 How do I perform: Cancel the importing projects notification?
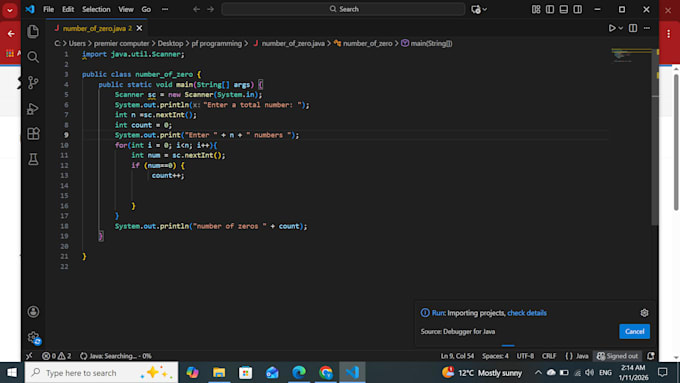634,331
